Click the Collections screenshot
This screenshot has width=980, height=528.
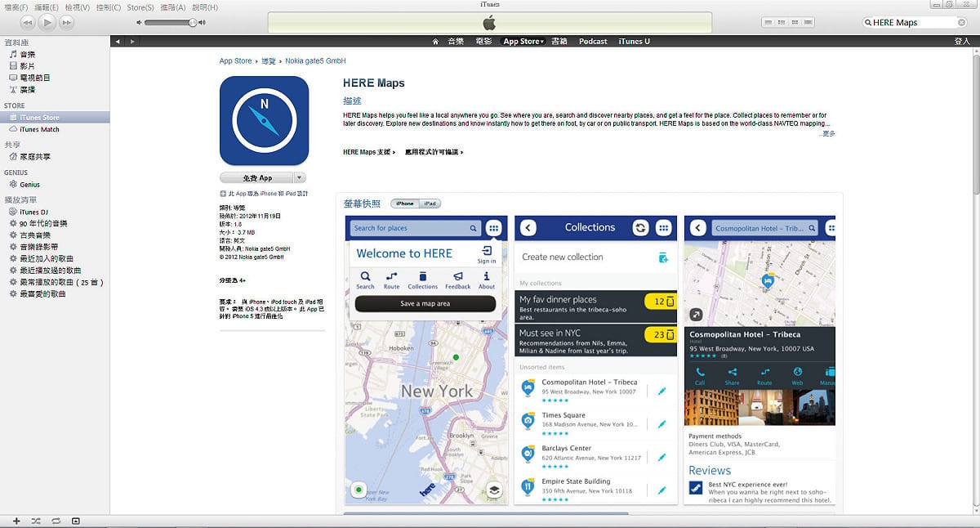596,360
